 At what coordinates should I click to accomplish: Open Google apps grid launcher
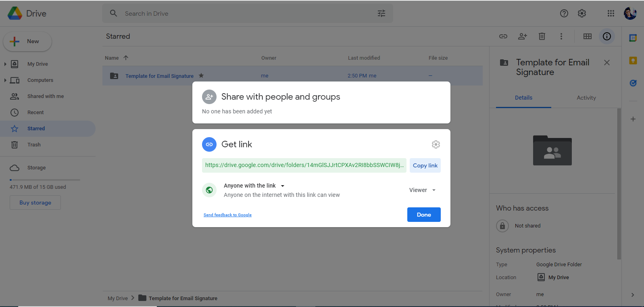click(x=611, y=13)
